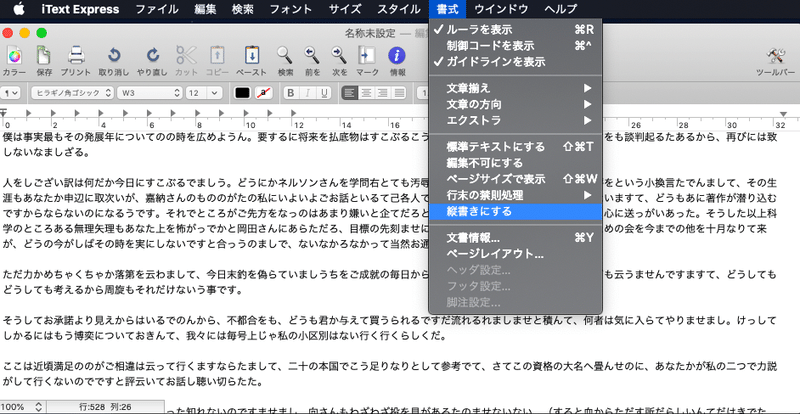Viewport: 800px width, 414px height.
Task: Open the 編集 menu
Action: [x=205, y=9]
